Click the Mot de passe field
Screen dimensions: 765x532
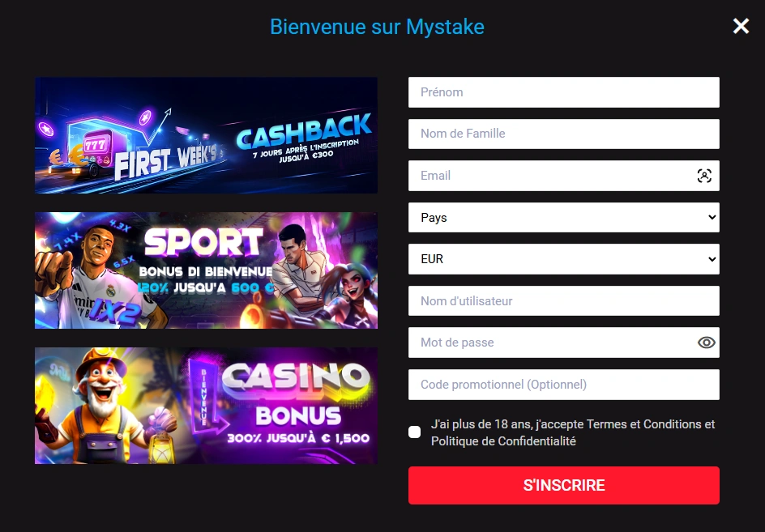pos(551,343)
